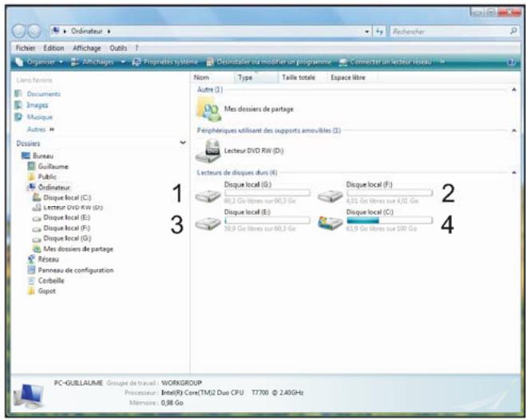Click the Réseau icon in folder tree

pos(32,259)
